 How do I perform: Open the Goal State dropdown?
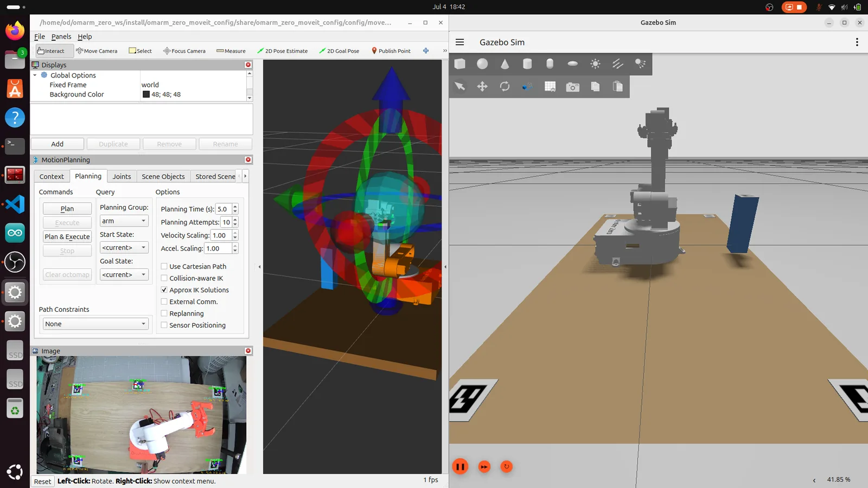pos(124,275)
